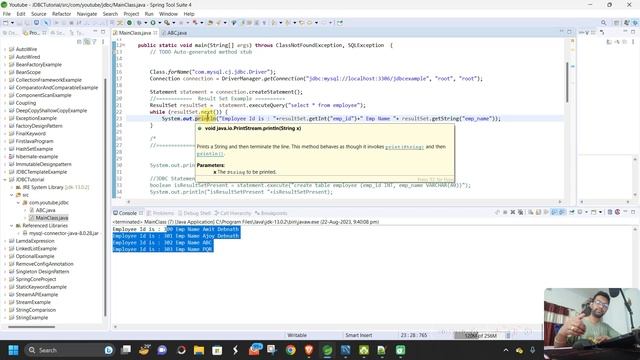
Task: Show hidden system tray icons
Action: tap(506, 350)
